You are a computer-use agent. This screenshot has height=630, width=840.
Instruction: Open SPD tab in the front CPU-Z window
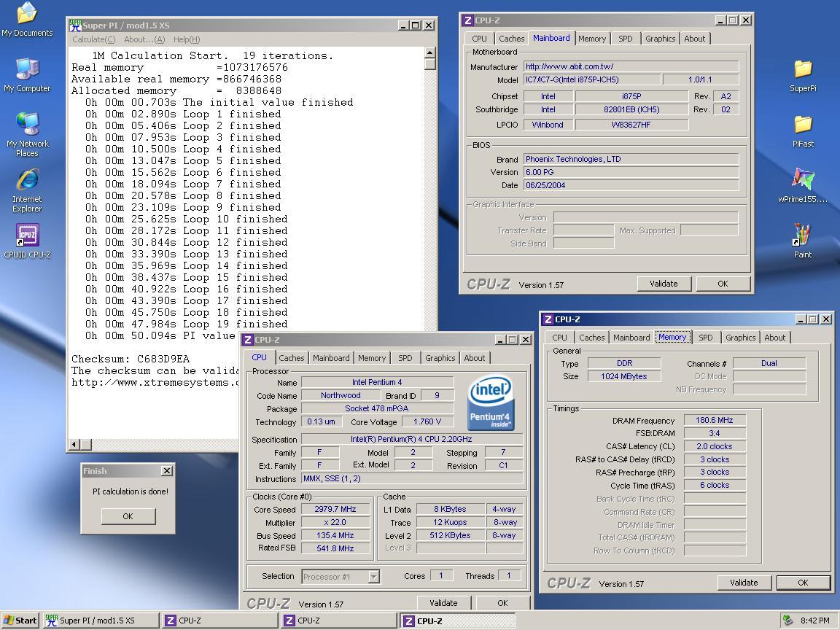[x=405, y=358]
